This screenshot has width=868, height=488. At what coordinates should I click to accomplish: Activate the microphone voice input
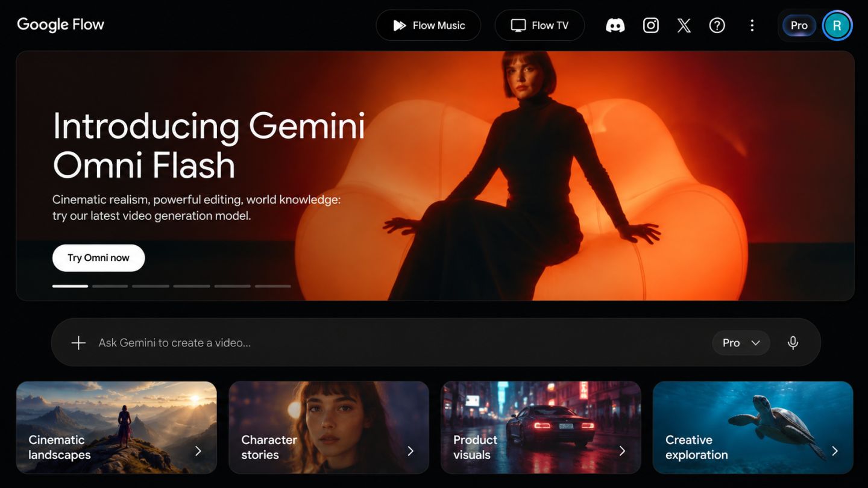click(x=793, y=343)
